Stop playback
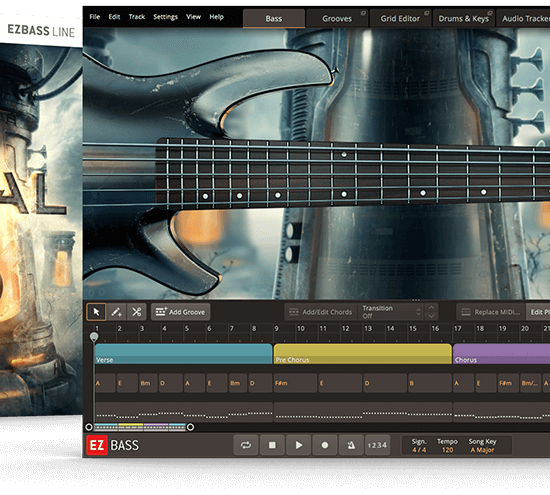 tap(272, 445)
